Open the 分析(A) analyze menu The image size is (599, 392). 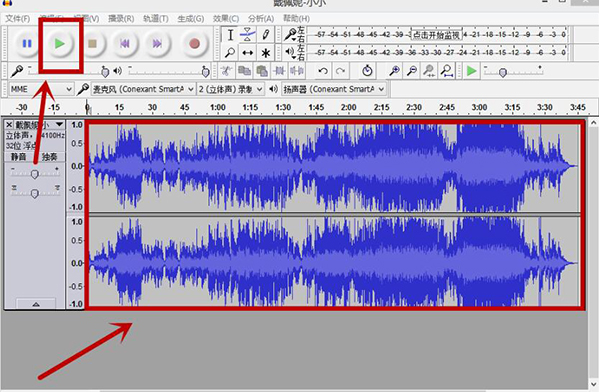[261, 18]
